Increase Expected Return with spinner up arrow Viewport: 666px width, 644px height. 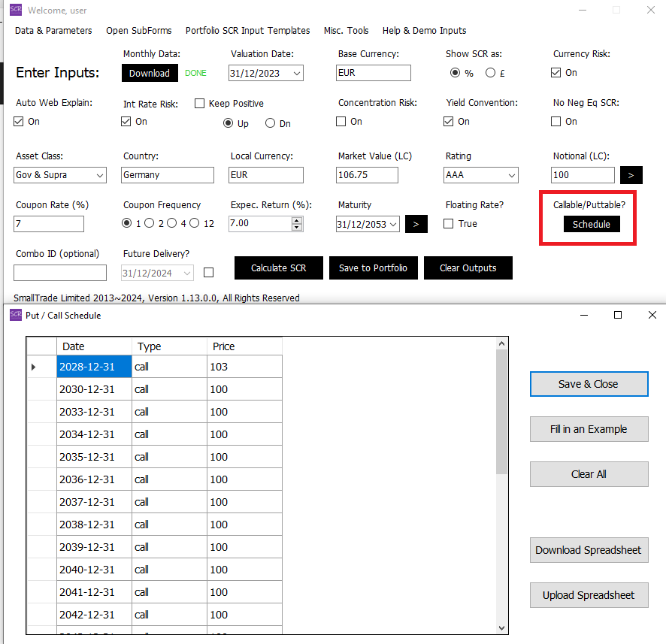(x=297, y=220)
